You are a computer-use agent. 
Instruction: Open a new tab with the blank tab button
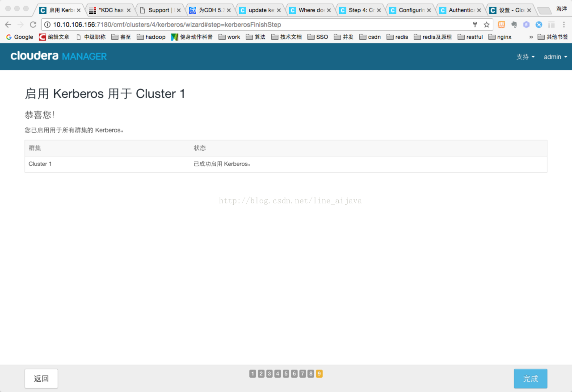click(544, 11)
